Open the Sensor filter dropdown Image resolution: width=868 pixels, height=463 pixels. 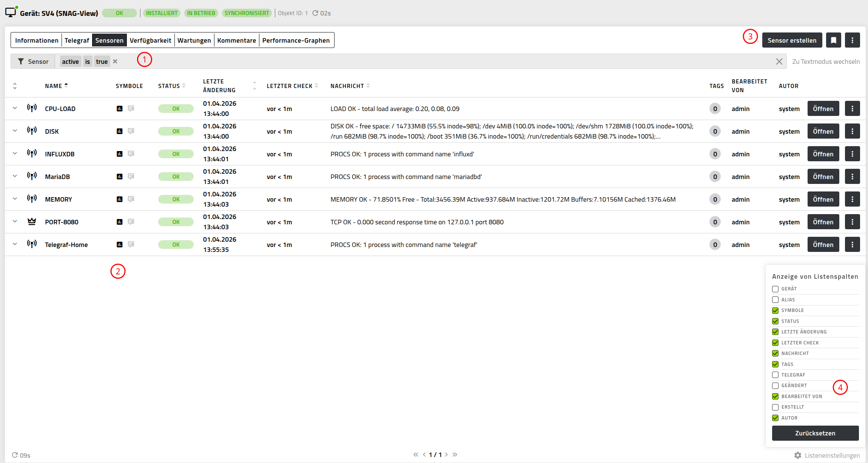[x=33, y=61]
